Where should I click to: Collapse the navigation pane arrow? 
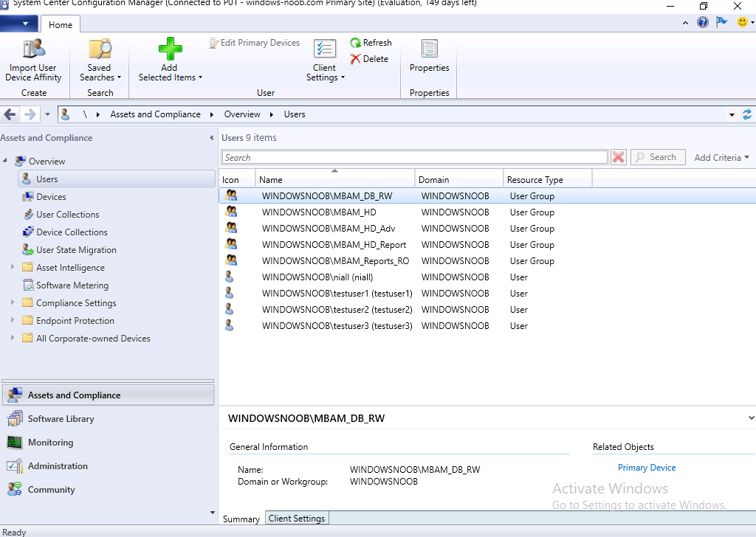click(x=211, y=138)
